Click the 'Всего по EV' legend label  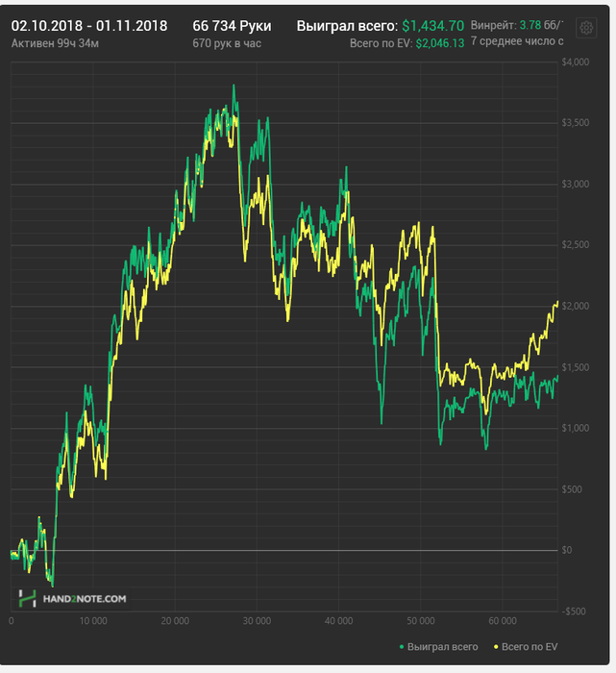530,647
